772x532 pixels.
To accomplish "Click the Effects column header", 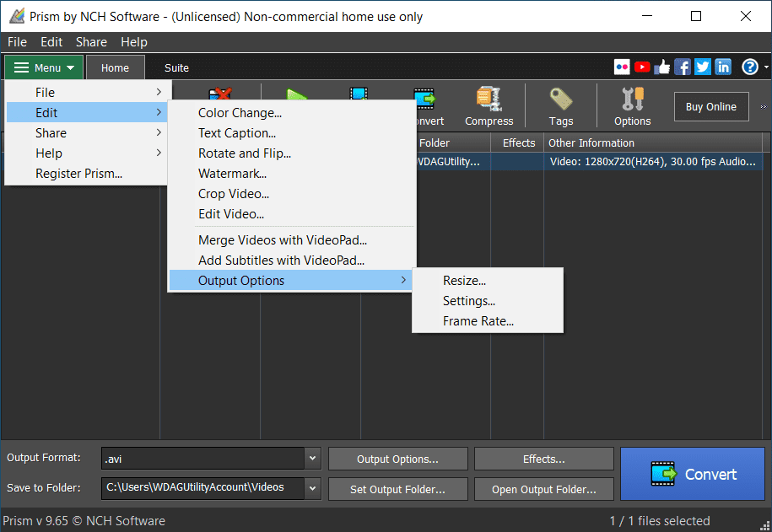I will coord(517,142).
